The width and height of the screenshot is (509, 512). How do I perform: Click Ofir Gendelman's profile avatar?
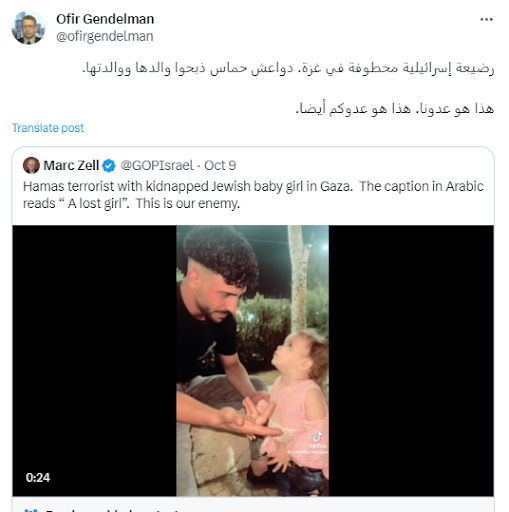pyautogui.click(x=28, y=28)
